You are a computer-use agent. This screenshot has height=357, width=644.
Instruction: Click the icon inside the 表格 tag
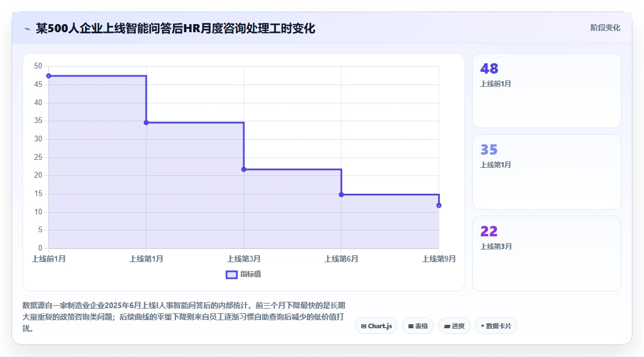(411, 326)
